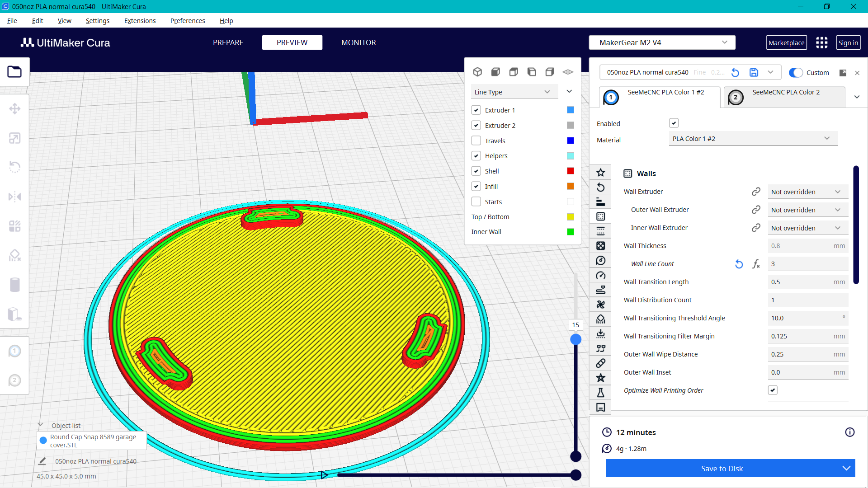Enable the Travels line type visibility
The image size is (868, 488).
[x=476, y=141]
